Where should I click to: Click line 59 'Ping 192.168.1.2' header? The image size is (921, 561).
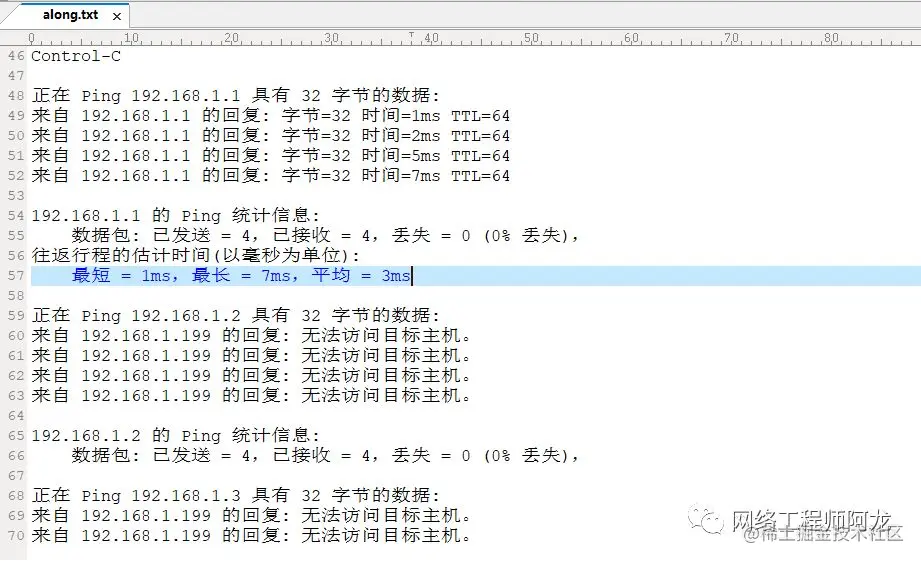(x=236, y=315)
